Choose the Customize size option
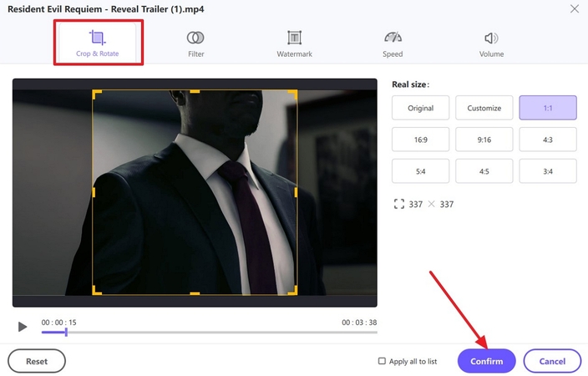This screenshot has height=376, width=588. coord(484,108)
